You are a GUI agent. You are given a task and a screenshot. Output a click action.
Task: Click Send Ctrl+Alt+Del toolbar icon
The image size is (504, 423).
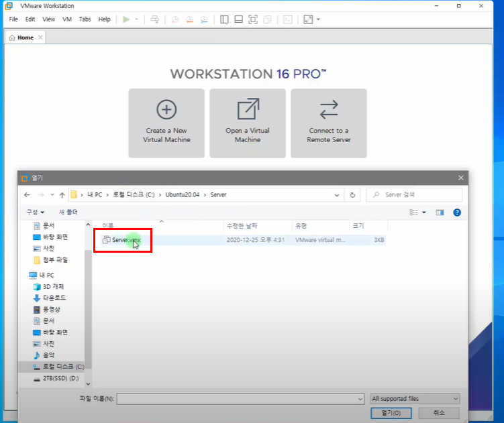(154, 19)
